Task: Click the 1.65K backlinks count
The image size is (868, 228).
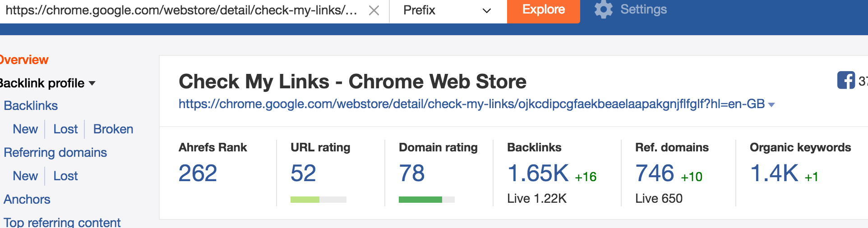Action: click(538, 173)
